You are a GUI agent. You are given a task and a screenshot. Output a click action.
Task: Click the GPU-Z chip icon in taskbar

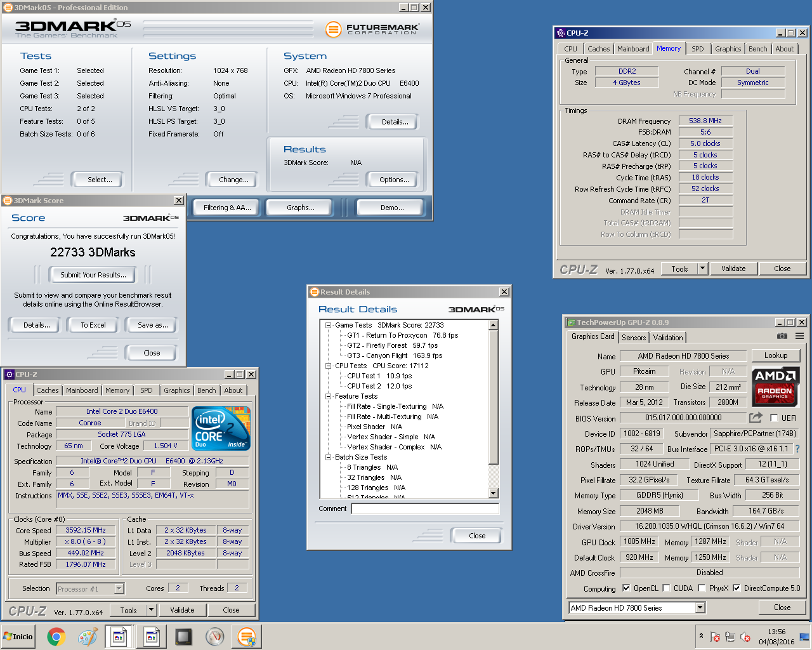183,636
